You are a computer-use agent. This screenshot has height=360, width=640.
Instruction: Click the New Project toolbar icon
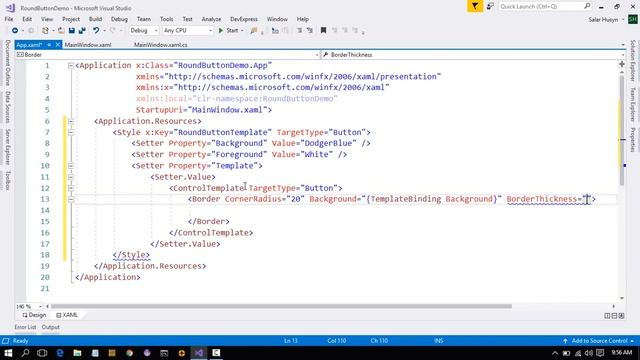pos(45,31)
